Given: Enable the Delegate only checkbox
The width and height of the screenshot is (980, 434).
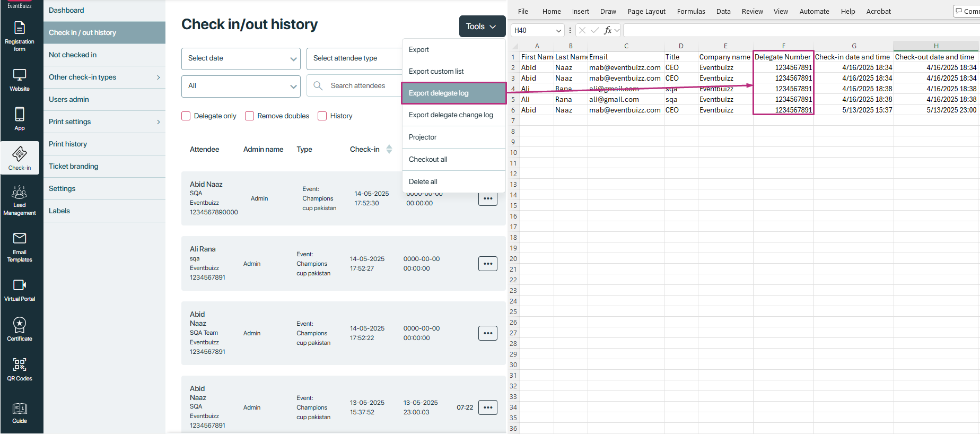Looking at the screenshot, I should click(x=186, y=116).
